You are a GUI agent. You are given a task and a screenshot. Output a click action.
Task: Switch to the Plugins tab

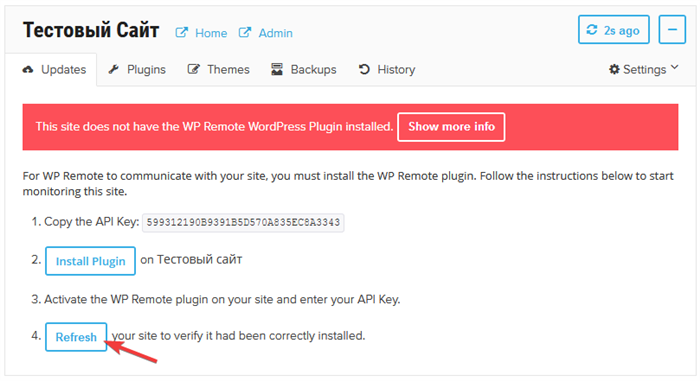coord(137,70)
